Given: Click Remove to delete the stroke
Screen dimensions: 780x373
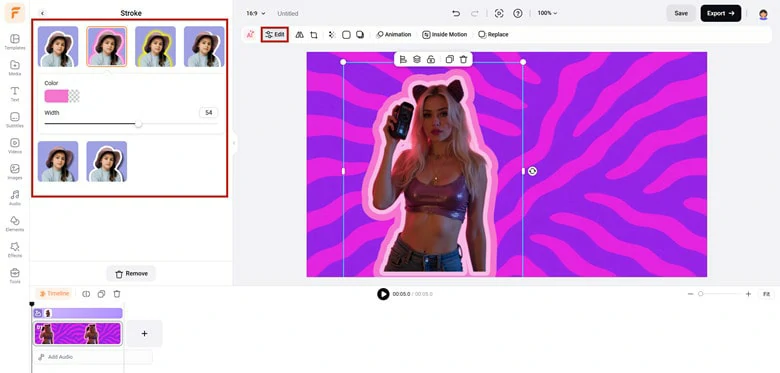Looking at the screenshot, I should (x=131, y=274).
